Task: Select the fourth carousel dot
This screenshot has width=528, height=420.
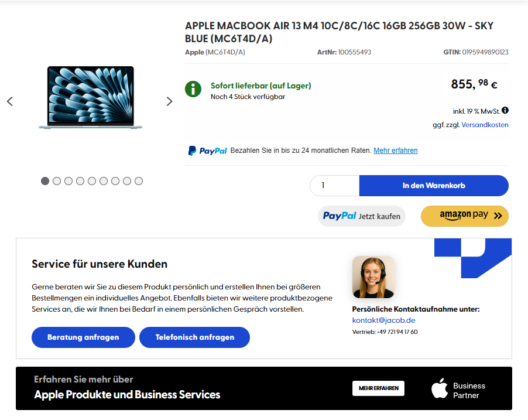Action: click(x=80, y=181)
